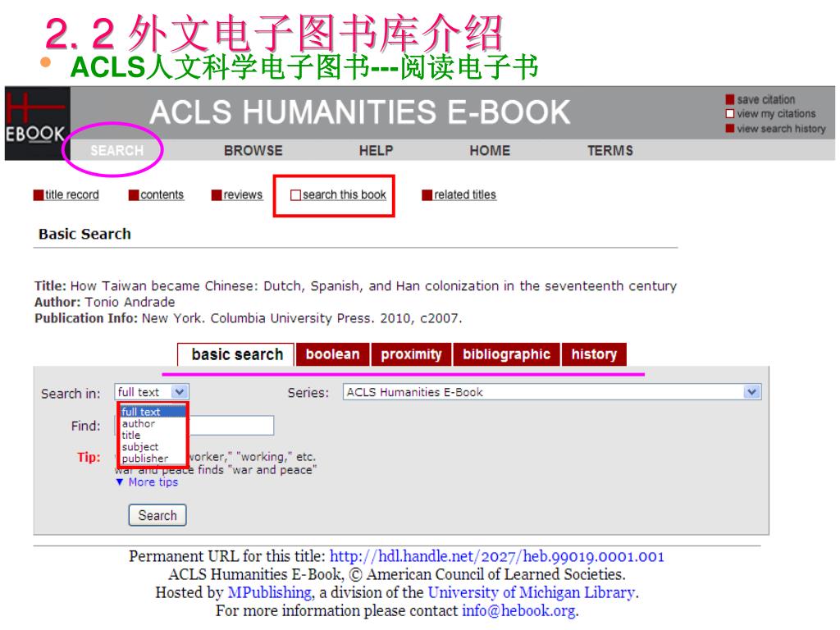Click the red square beside save citation
Viewport: 840px width, 630px height.
pos(729,99)
